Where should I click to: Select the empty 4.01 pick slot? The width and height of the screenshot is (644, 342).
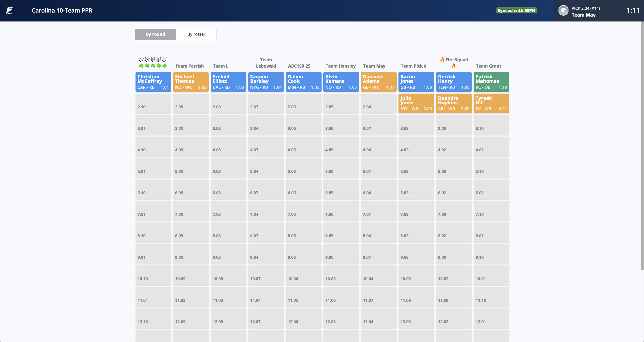(x=491, y=146)
